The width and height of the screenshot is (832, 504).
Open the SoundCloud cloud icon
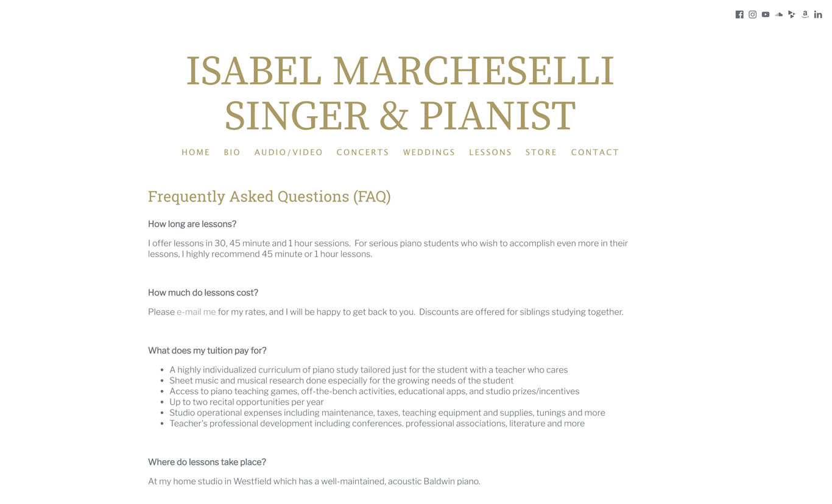[x=779, y=15]
